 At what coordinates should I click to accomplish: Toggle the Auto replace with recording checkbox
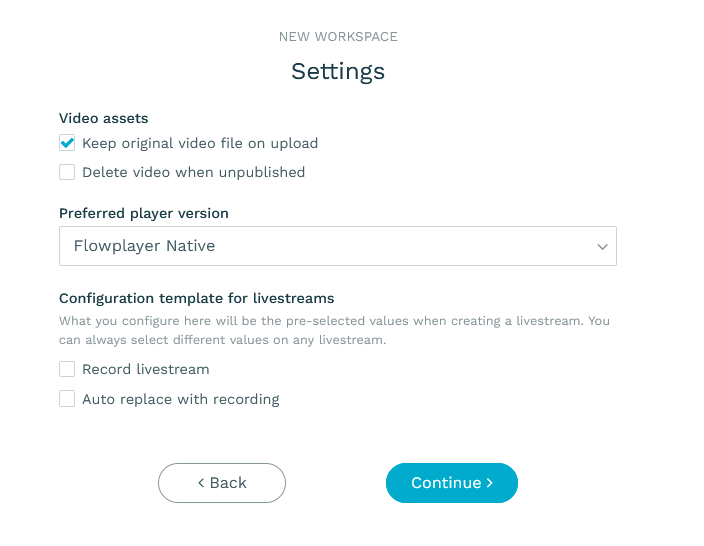coord(67,399)
